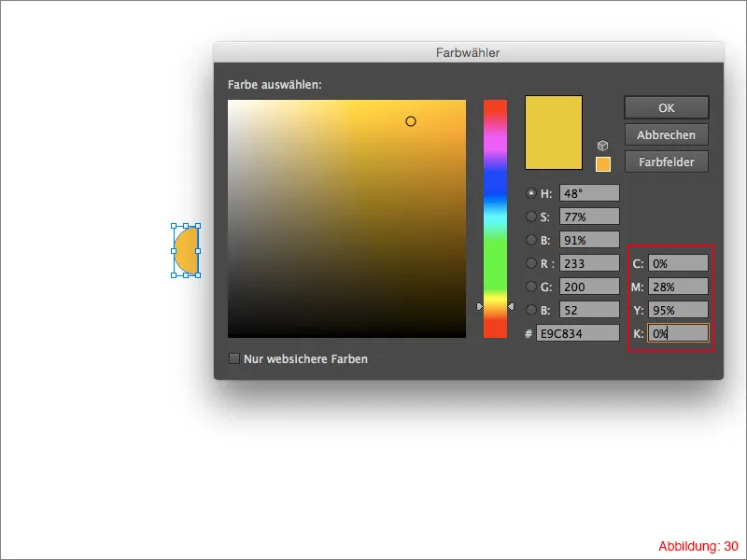Click the brightness field showing 91%
The height and width of the screenshot is (560, 747).
tap(589, 240)
